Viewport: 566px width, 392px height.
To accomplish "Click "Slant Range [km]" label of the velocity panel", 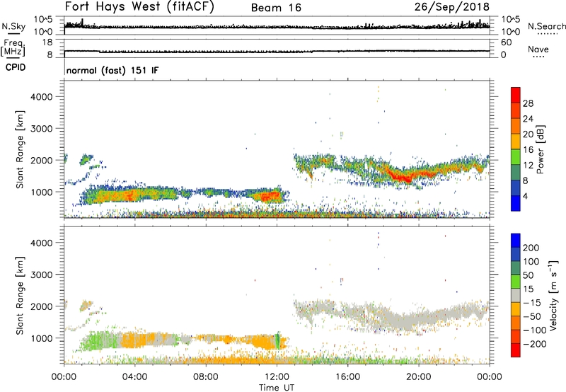I will [20, 296].
